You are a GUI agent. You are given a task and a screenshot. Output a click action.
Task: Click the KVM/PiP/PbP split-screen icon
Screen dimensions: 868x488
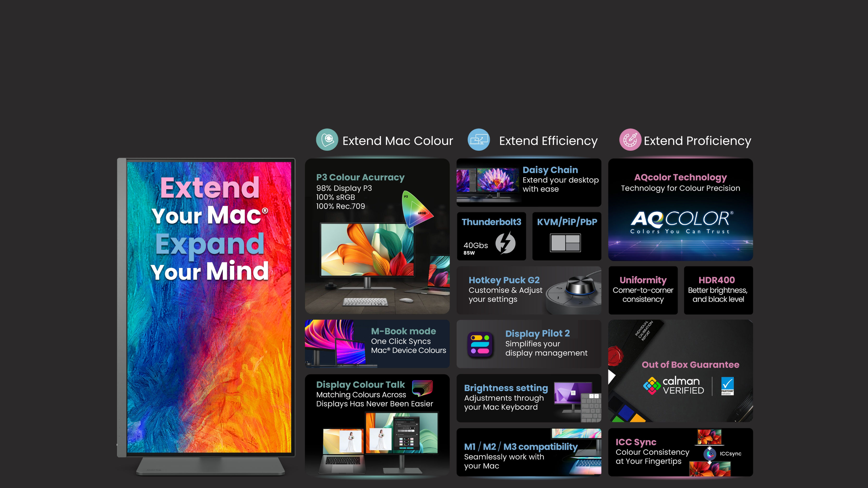click(565, 243)
